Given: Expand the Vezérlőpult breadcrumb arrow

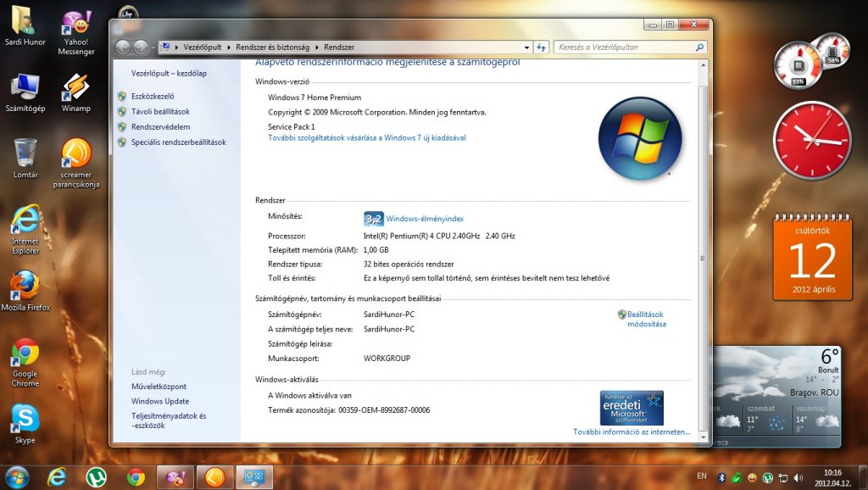Looking at the screenshot, I should click(229, 47).
